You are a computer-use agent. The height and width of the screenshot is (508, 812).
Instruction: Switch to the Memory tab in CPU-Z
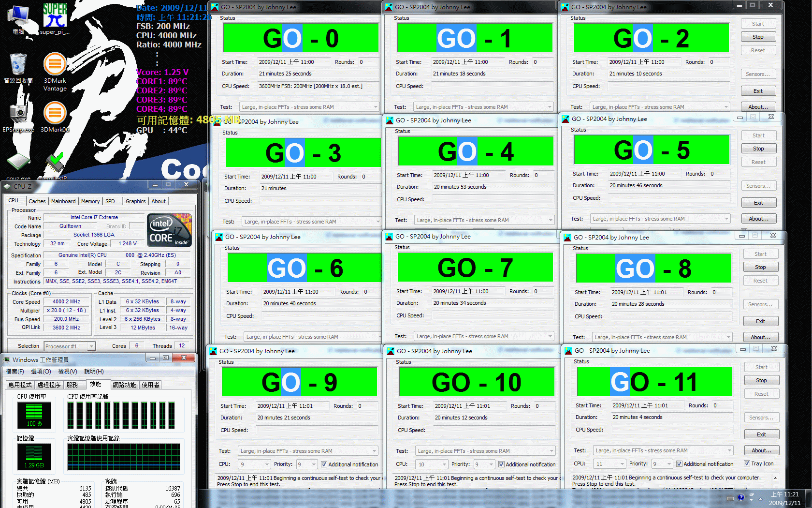(x=90, y=201)
